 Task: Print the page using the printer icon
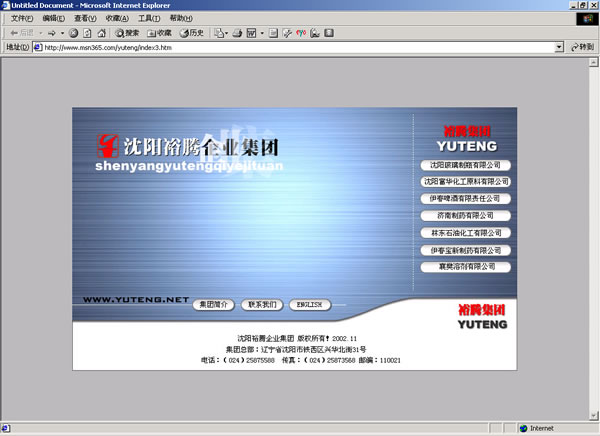click(x=237, y=33)
